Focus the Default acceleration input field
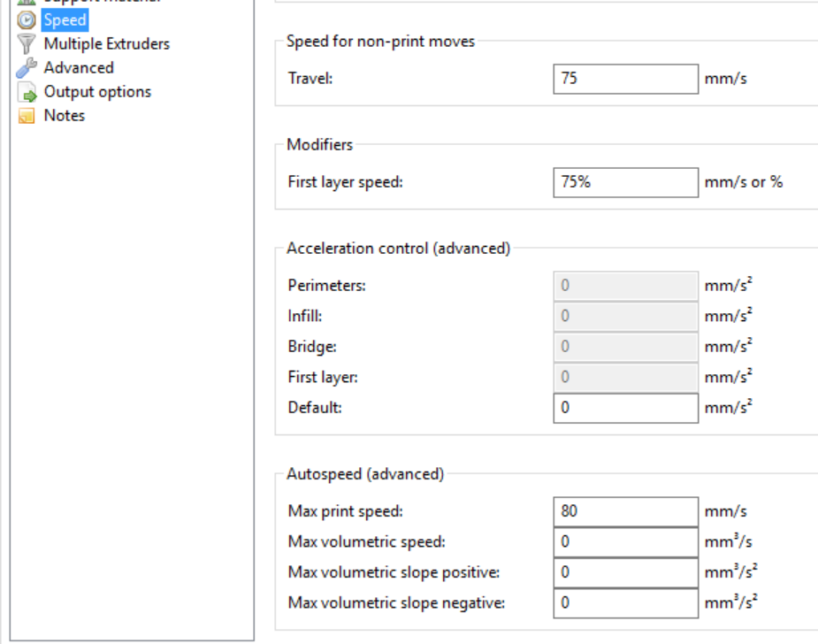The image size is (818, 644). [625, 409]
